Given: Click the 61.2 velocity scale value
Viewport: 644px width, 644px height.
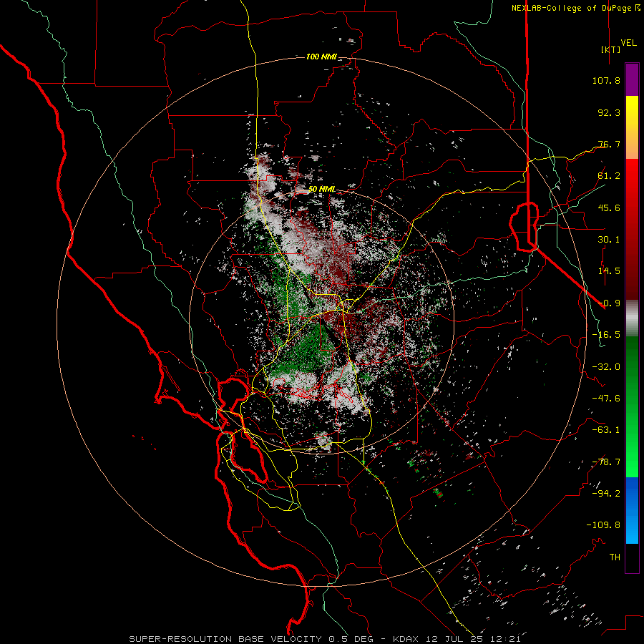Looking at the screenshot, I should pos(609,176).
